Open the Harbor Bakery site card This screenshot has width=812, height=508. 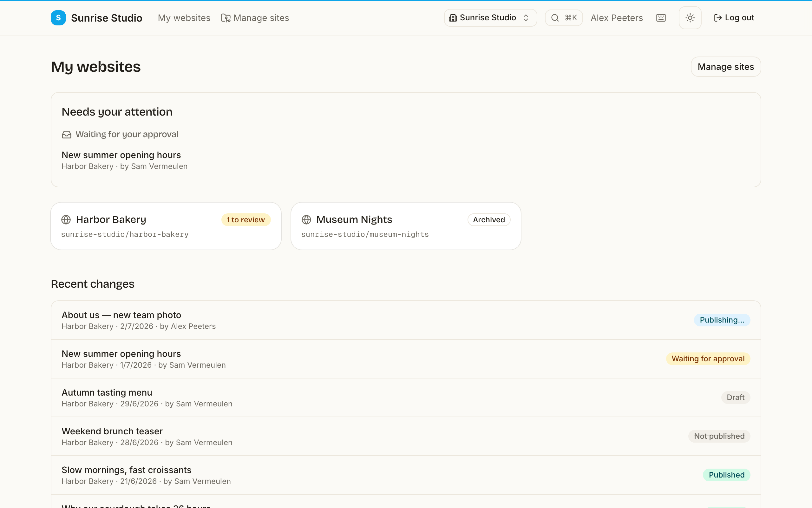tap(166, 226)
